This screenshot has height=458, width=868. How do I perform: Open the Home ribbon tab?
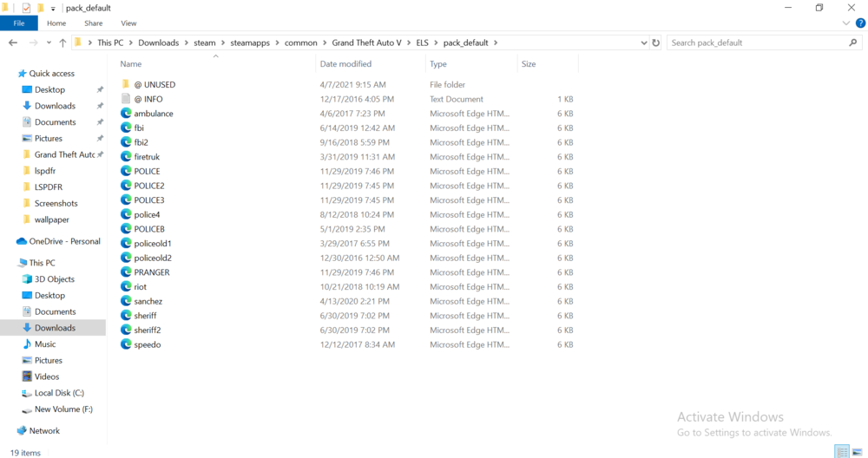56,23
